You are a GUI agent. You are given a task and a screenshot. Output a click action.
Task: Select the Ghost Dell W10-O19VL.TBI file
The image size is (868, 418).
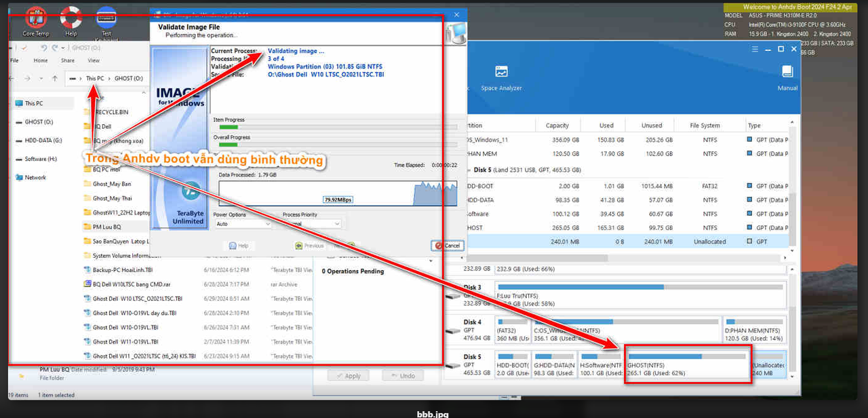click(121, 327)
